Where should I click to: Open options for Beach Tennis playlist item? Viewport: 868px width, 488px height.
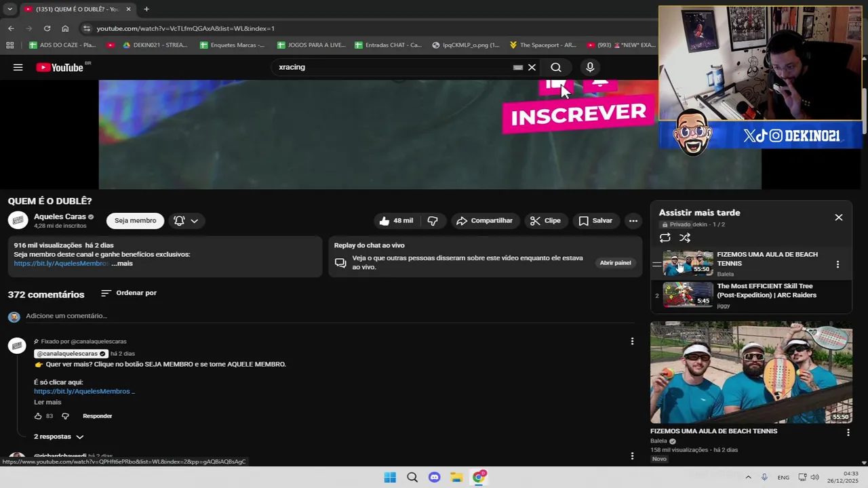point(837,264)
